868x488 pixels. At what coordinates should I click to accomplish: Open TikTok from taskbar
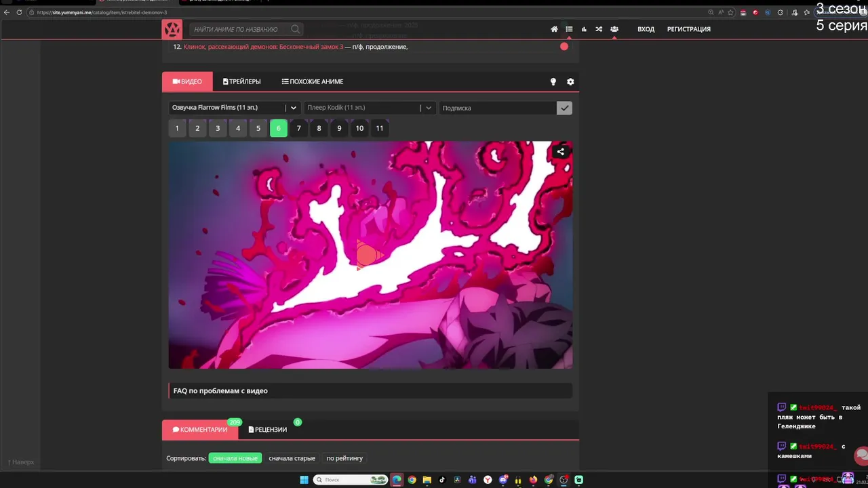[442, 480]
